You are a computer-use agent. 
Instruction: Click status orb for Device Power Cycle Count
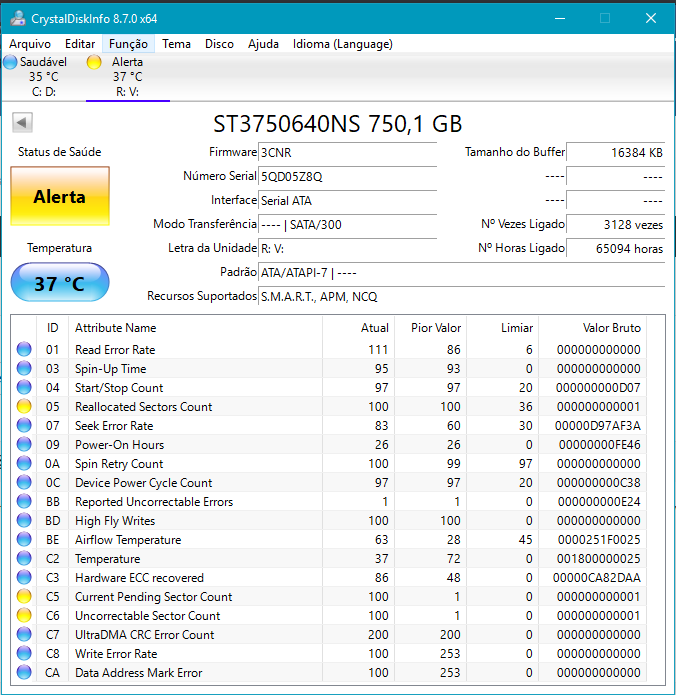click(x=24, y=482)
